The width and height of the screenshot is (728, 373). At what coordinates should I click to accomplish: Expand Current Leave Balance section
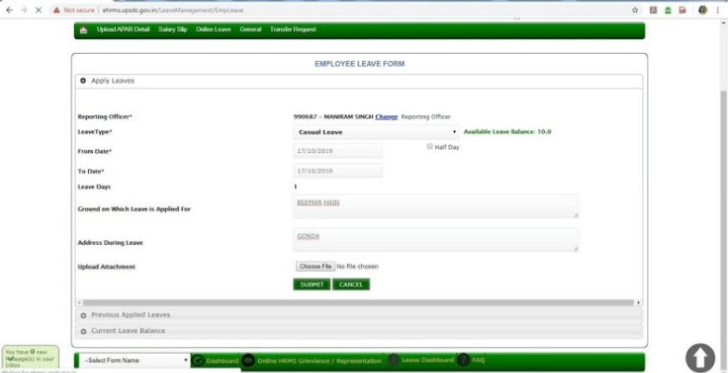(x=359, y=331)
